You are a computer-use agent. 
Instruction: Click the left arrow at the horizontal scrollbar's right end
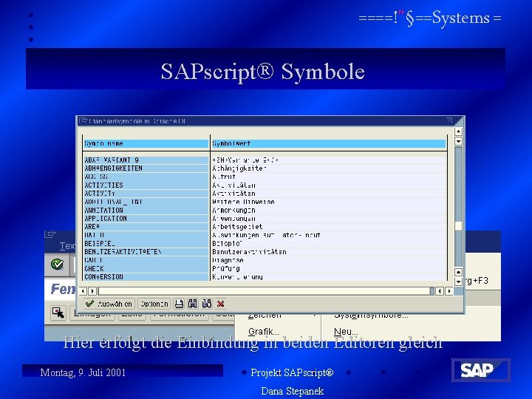click(x=440, y=291)
